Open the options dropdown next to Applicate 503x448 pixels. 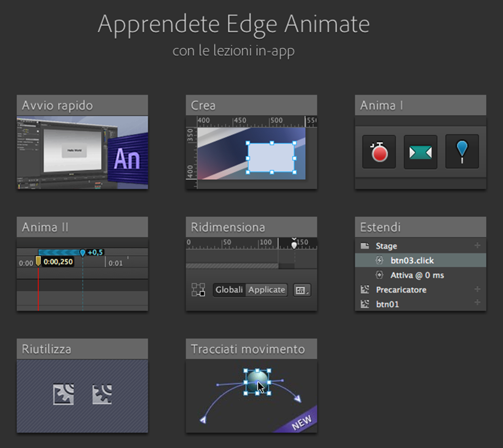click(x=302, y=290)
